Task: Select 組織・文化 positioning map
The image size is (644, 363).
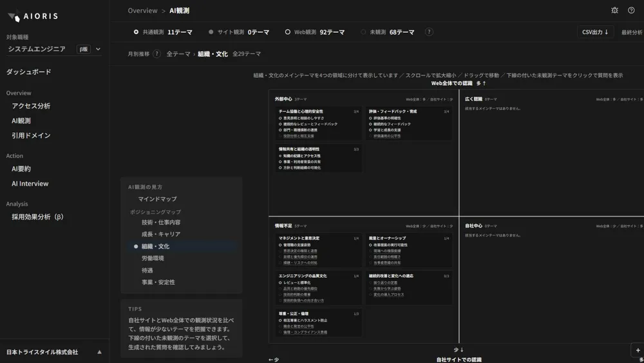Action: pos(155,247)
